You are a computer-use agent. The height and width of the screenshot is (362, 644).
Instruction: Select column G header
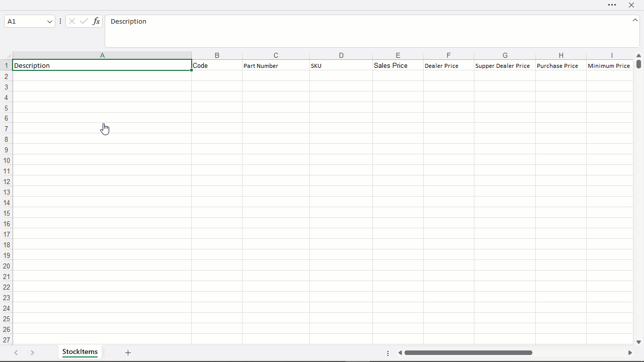(x=505, y=55)
